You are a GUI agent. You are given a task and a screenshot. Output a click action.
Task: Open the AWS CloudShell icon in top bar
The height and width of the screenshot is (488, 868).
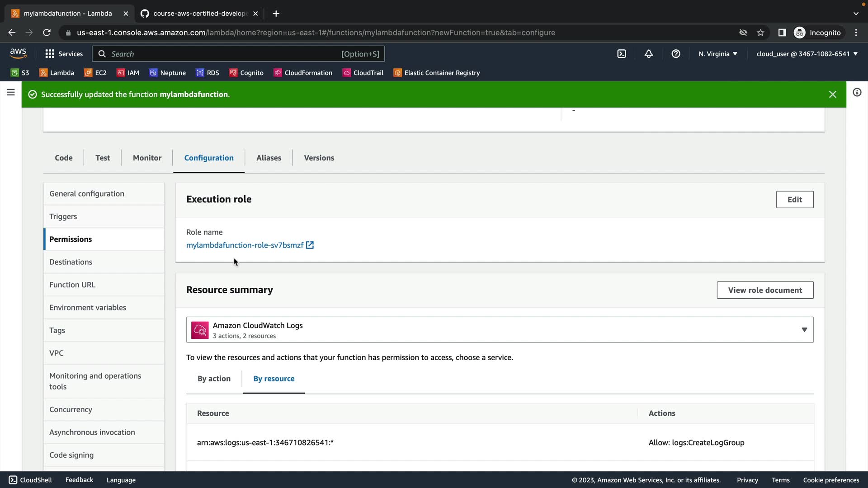[x=622, y=54]
